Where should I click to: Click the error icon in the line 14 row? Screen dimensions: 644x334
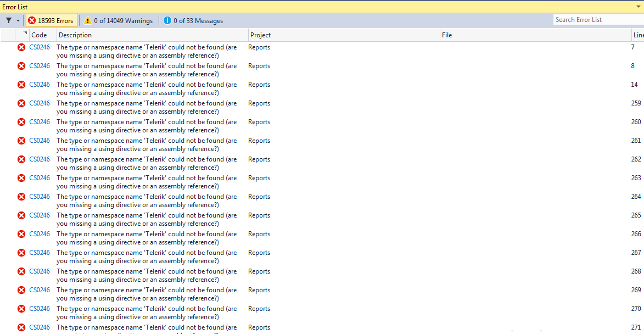point(21,85)
